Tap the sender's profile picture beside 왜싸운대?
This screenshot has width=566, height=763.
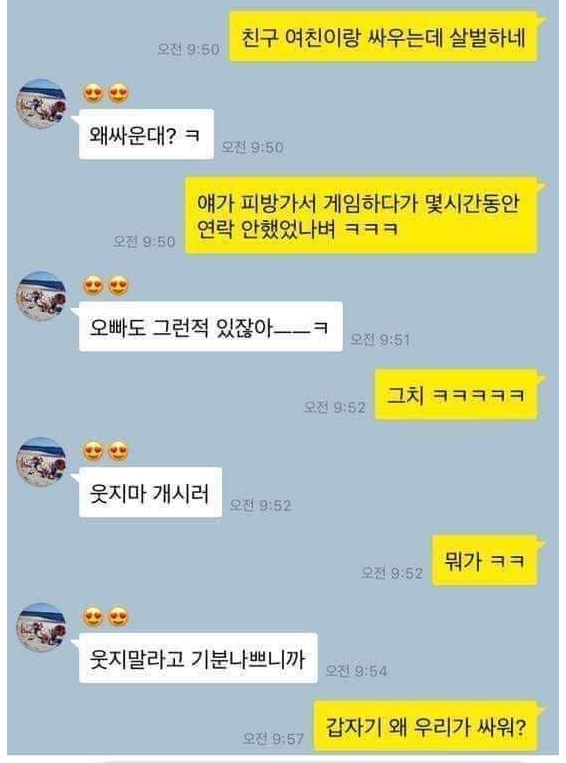coord(41,104)
